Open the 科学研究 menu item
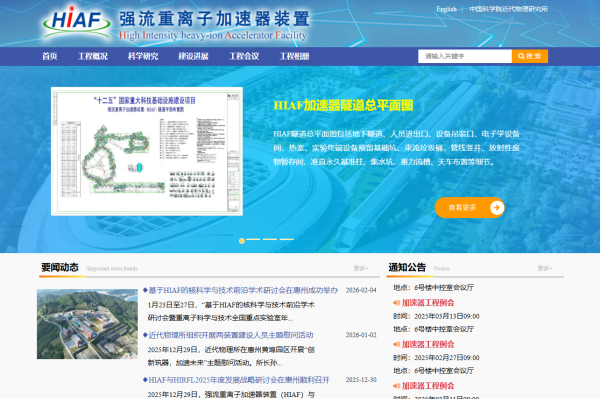The image size is (600, 399). tap(143, 57)
